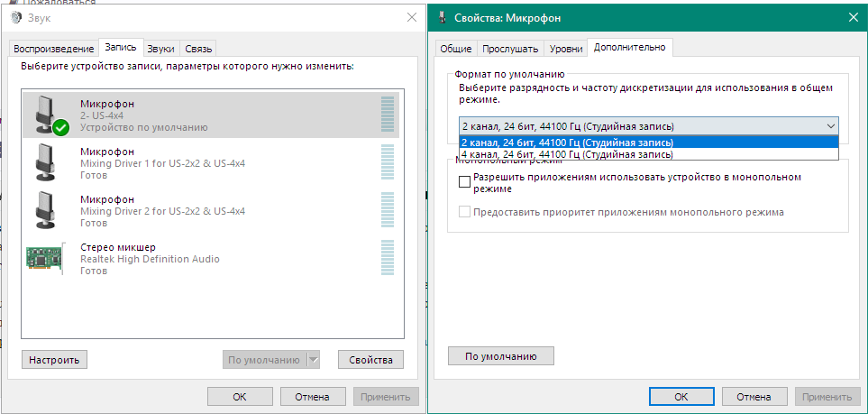The height and width of the screenshot is (414, 868).
Task: Click OK in the microphone properties window
Action: click(681, 397)
